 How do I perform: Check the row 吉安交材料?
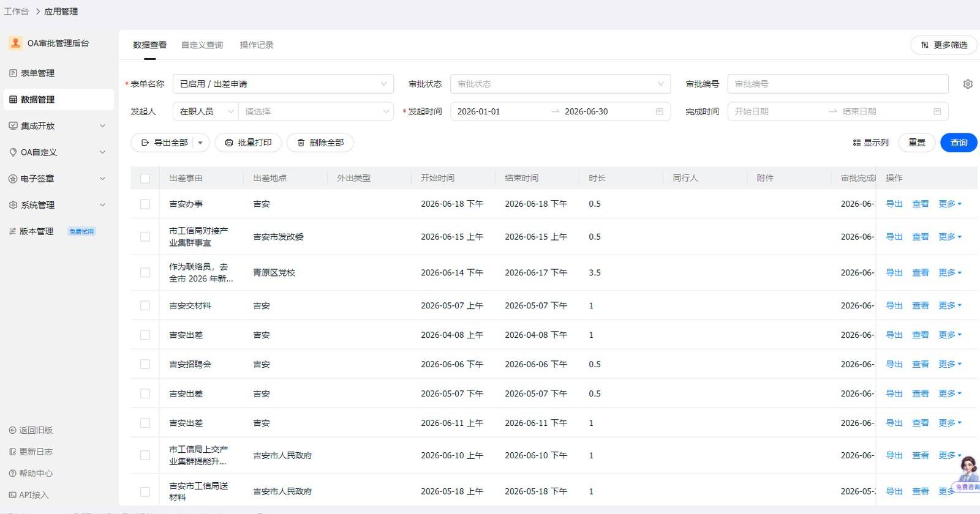tap(145, 305)
